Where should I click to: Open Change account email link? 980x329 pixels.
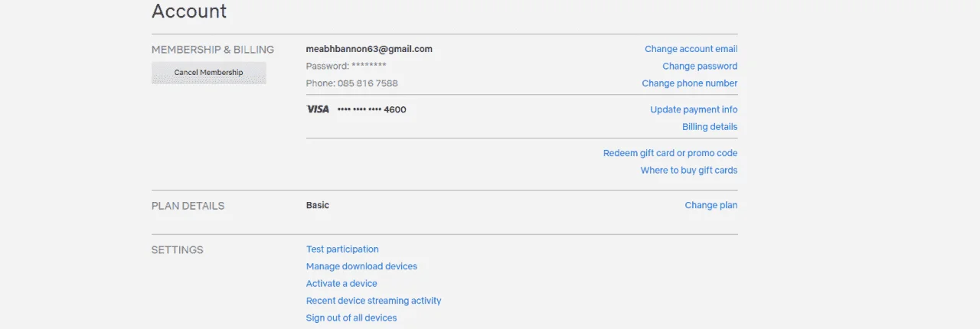[691, 49]
